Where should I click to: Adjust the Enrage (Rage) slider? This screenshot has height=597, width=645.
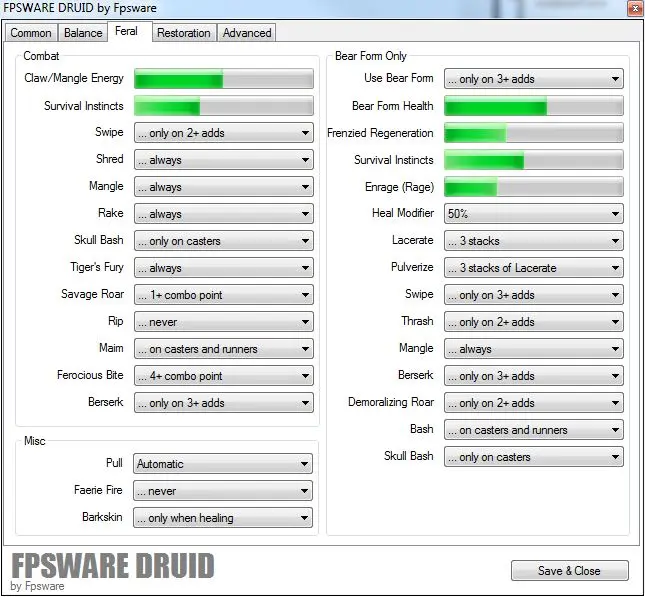click(534, 187)
